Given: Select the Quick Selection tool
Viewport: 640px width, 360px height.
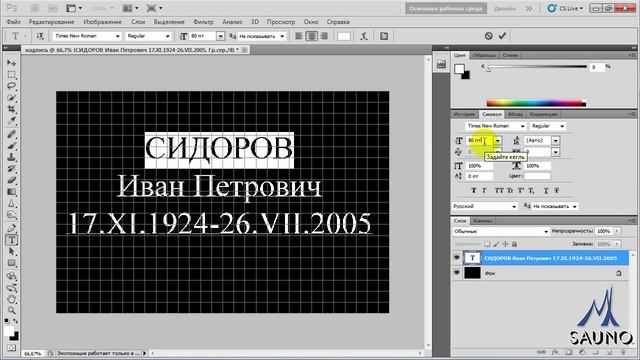Looking at the screenshot, I should point(11,98).
